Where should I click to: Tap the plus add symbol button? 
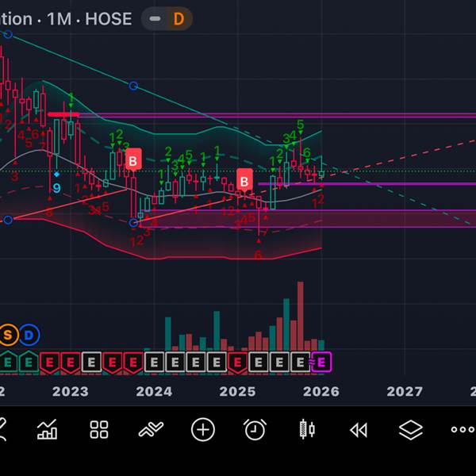pyautogui.click(x=203, y=429)
